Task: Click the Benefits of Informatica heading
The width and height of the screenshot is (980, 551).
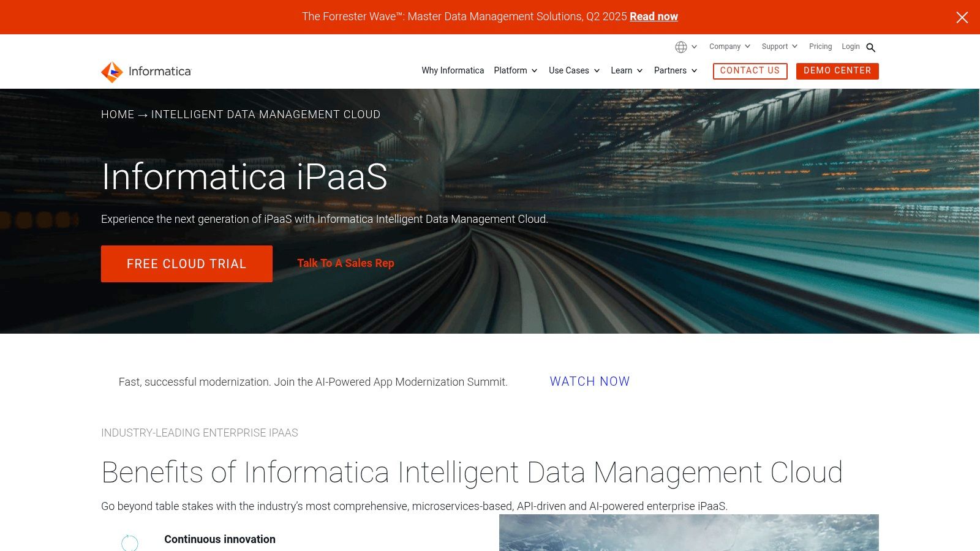Action: click(472, 472)
